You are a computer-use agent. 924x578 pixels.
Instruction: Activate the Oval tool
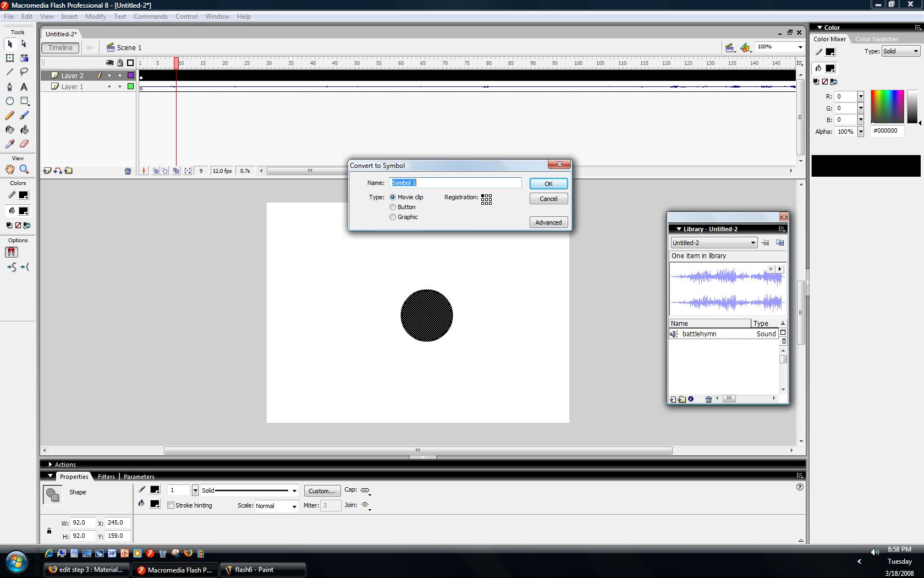[x=10, y=101]
